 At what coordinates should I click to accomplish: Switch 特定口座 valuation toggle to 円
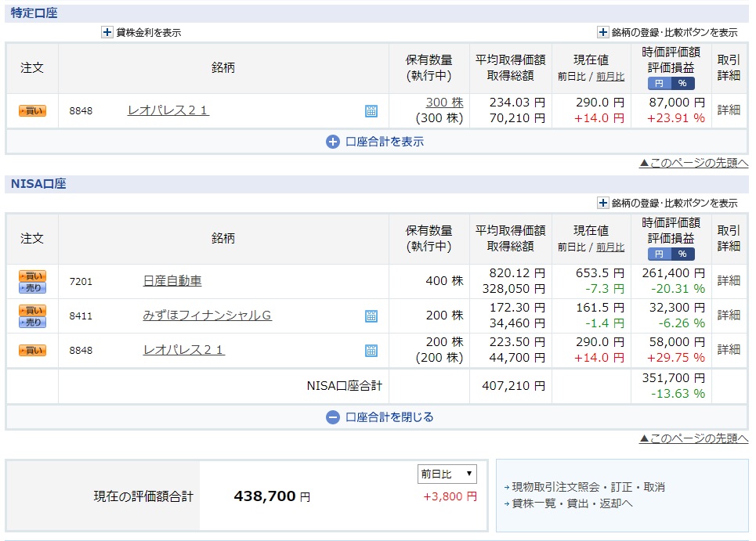coord(659,83)
